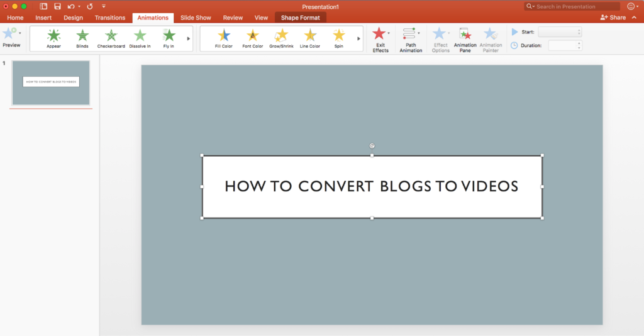Choose the Spin emphasis animation
This screenshot has width=644, height=336.
(x=339, y=38)
